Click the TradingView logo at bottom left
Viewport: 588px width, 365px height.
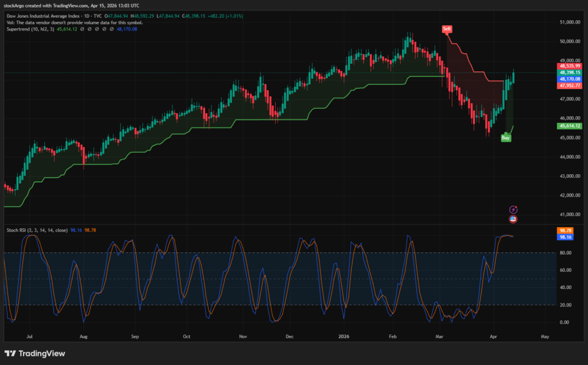click(x=35, y=354)
